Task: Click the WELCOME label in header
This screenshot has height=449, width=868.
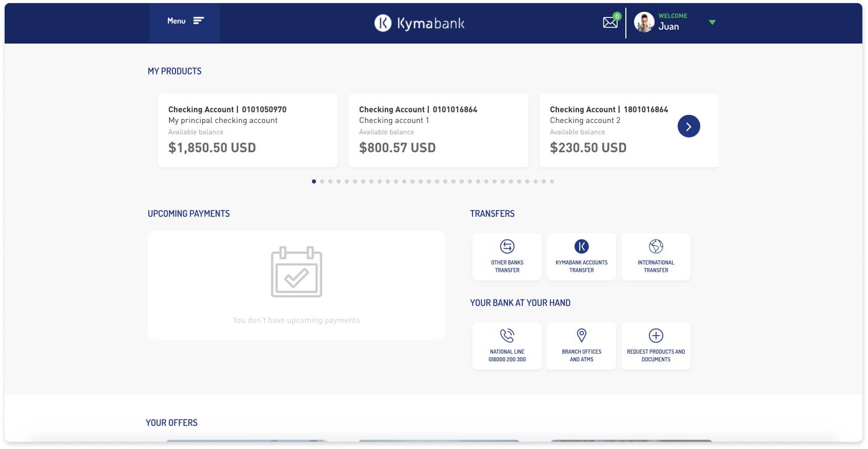Action: pyautogui.click(x=673, y=16)
